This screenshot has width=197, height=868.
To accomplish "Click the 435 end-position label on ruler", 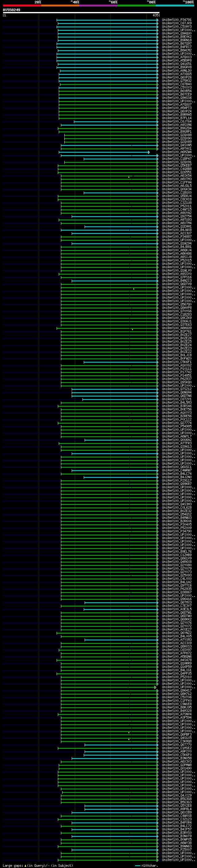I will [155, 15].
